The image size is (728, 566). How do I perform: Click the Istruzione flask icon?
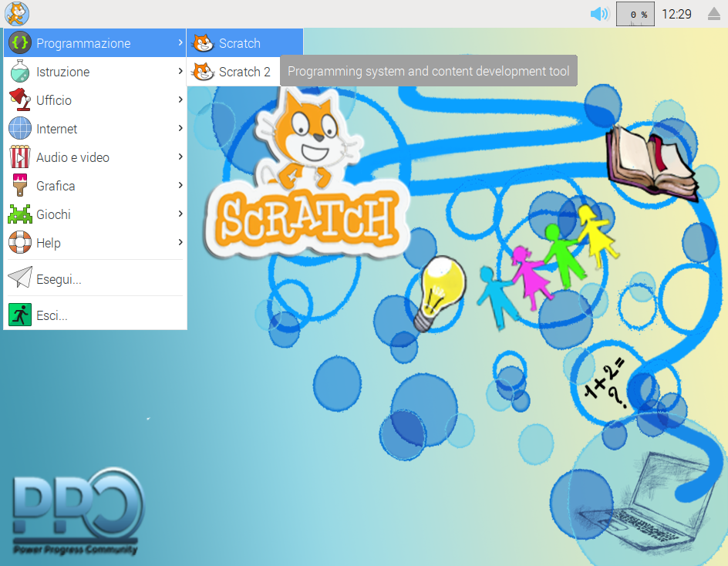(x=20, y=72)
